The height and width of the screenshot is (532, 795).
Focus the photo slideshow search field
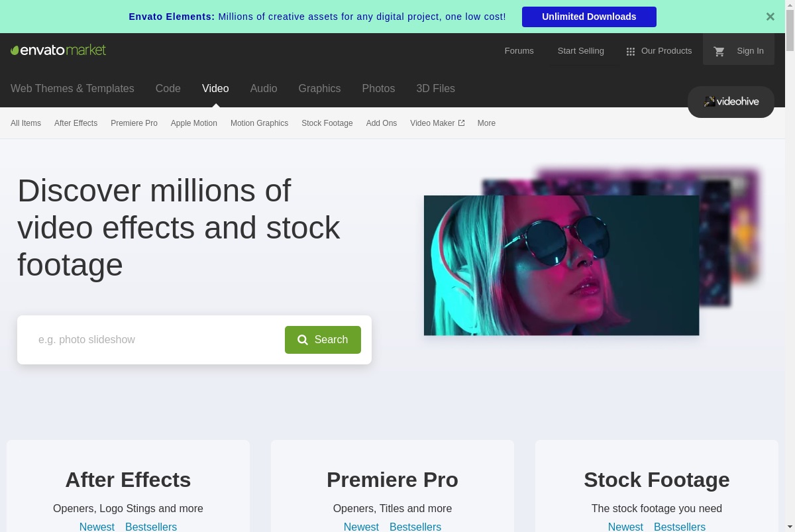point(156,340)
